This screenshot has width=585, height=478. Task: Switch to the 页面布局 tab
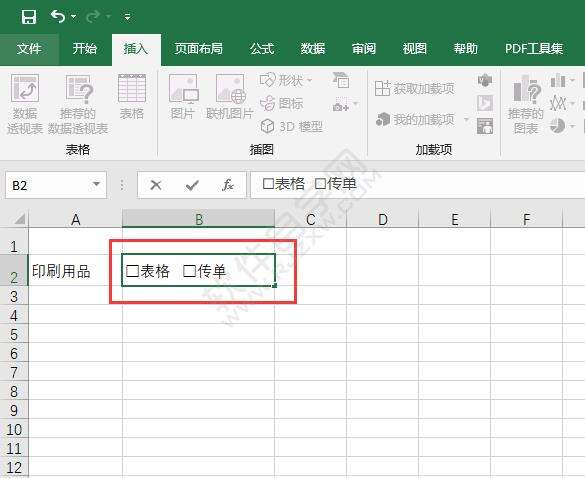[198, 49]
